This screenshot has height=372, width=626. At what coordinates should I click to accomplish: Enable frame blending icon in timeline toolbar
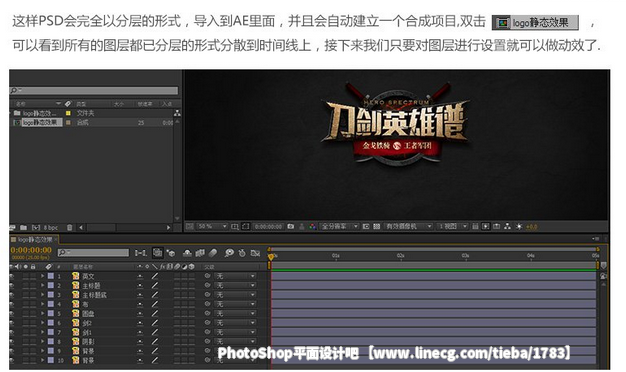point(200,253)
